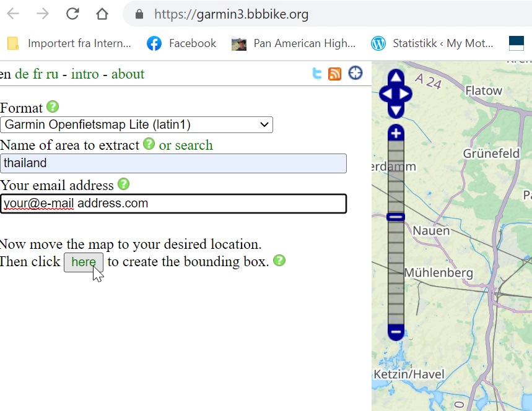Open the 'or search' link
532x411 pixels.
click(186, 144)
